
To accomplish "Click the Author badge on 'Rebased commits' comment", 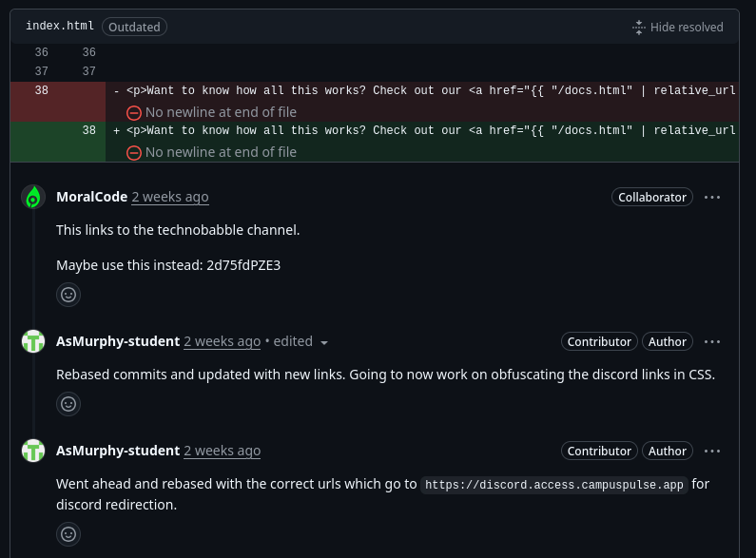I will click(x=668, y=341).
